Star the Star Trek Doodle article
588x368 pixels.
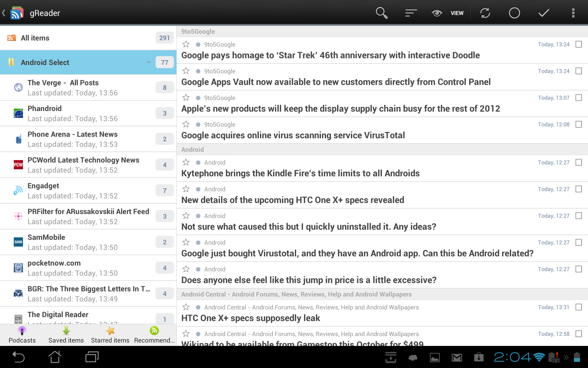[186, 44]
